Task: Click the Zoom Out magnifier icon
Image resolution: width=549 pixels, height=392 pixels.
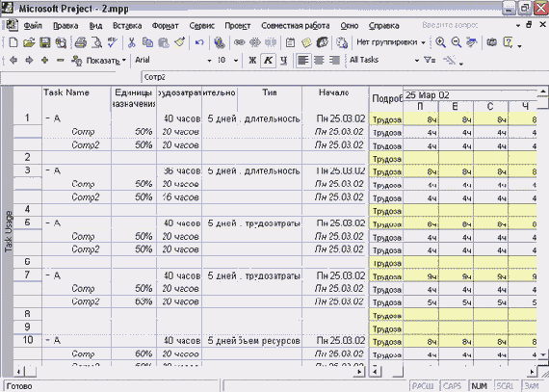Action: (456, 42)
